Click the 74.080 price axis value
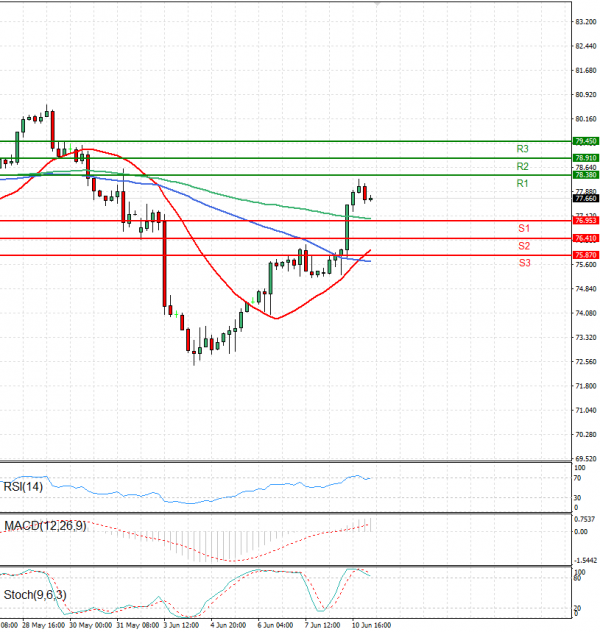Image resolution: width=600 pixels, height=632 pixels. coord(585,313)
